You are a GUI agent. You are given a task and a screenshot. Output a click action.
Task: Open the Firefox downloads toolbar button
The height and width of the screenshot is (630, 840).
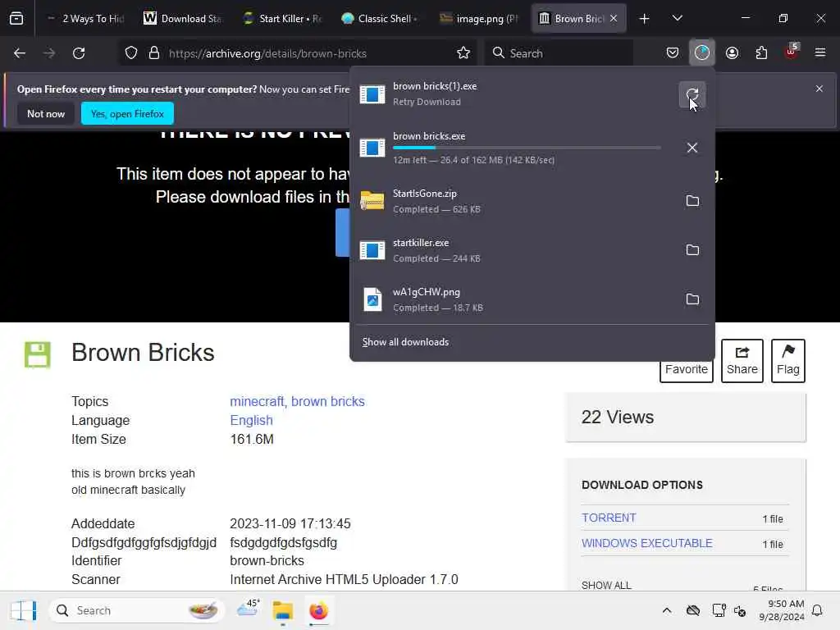click(x=702, y=53)
